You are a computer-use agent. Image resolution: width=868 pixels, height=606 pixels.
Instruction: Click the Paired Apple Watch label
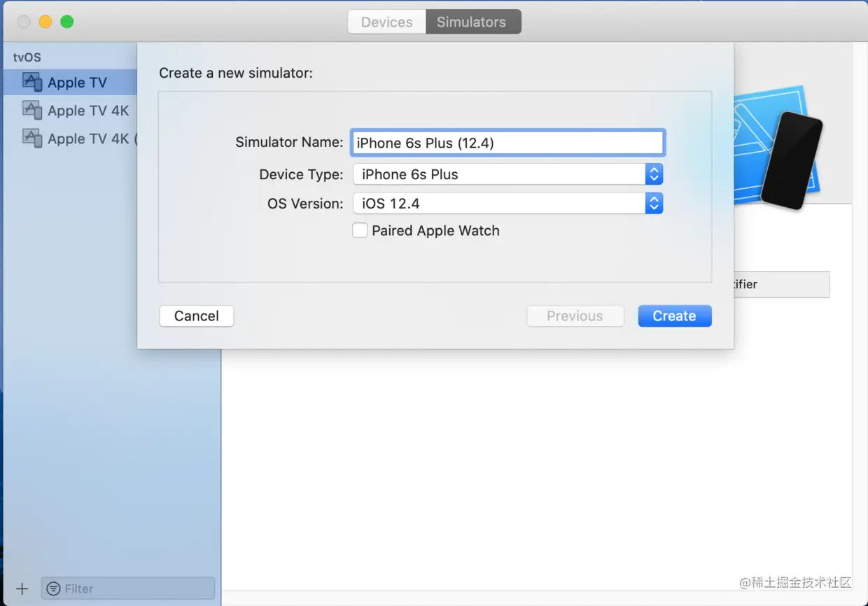tap(435, 231)
